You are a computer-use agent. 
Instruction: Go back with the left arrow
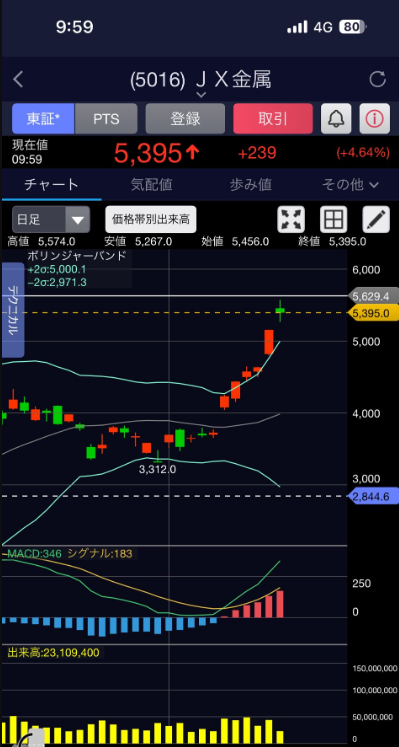pos(18,79)
